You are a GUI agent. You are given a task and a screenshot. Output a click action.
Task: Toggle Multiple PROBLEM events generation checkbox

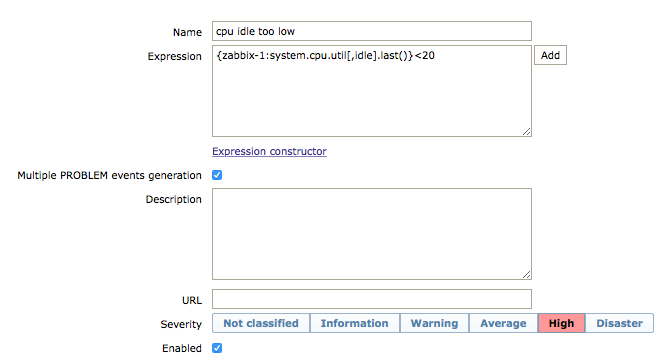point(217,175)
